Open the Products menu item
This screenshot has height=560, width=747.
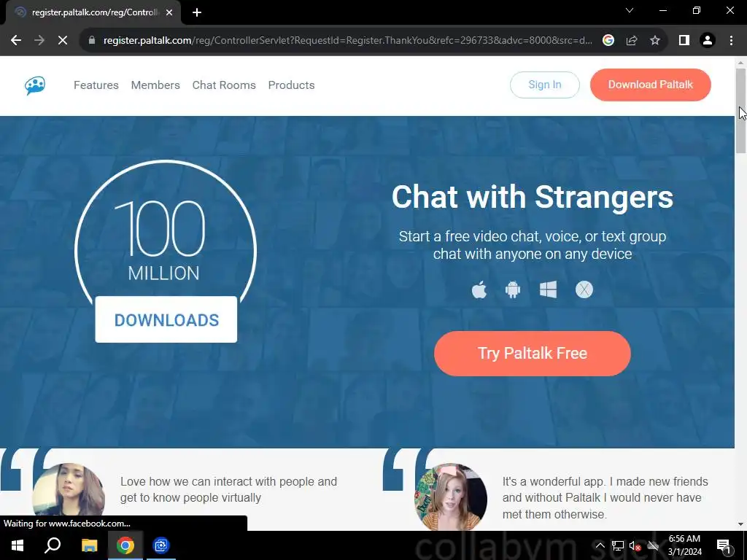(x=292, y=85)
